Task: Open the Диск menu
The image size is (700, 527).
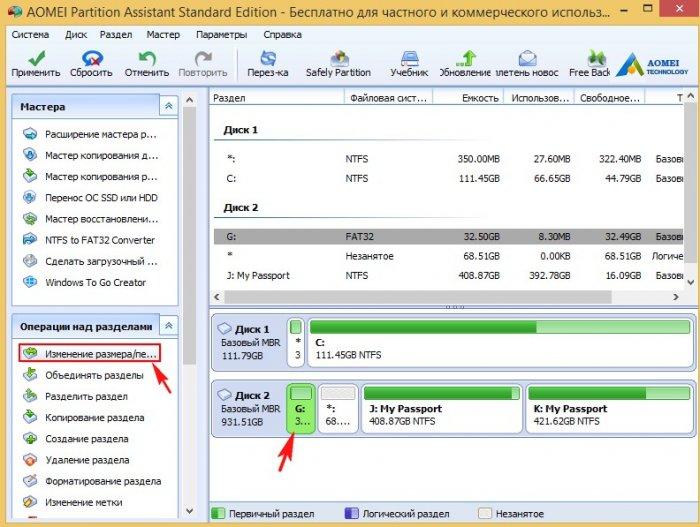Action: [x=76, y=34]
